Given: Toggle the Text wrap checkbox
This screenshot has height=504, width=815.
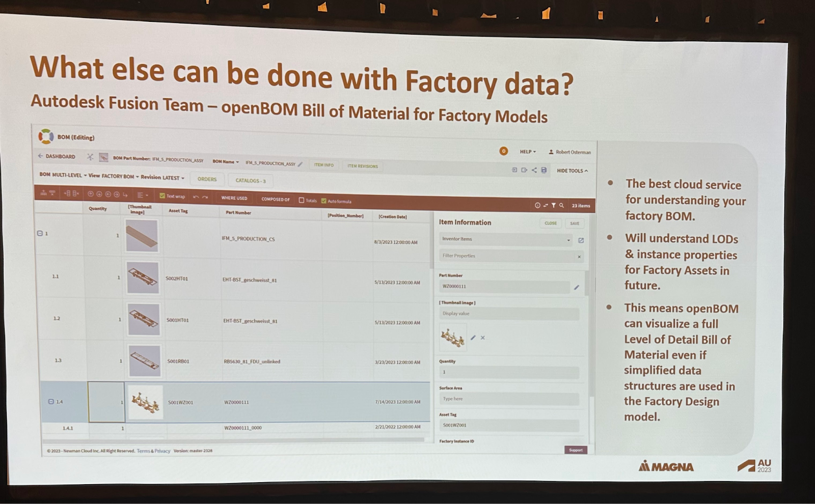Looking at the screenshot, I should [162, 196].
